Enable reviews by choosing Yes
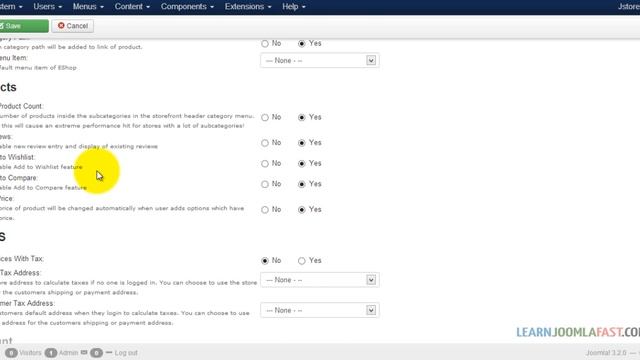This screenshot has width=640, height=360. click(302, 143)
